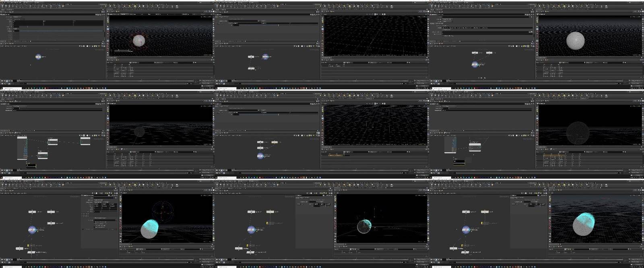Select the lone sphere node in network editor
Screen dimensions: 644x268
click(38, 57)
